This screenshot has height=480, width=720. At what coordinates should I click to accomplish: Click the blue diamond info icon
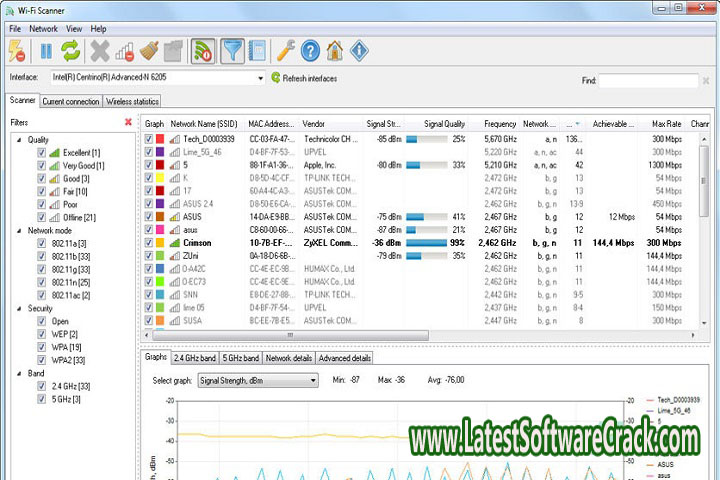click(x=359, y=51)
